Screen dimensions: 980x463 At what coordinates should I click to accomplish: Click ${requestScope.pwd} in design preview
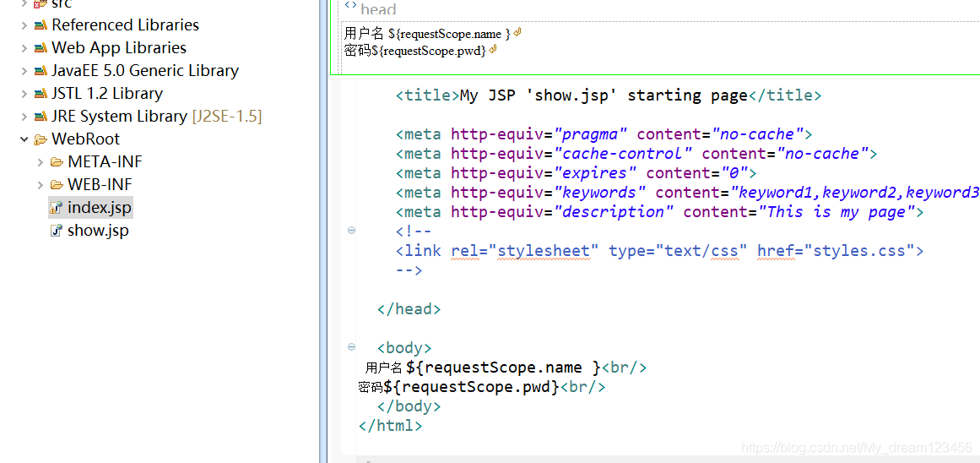coord(429,51)
